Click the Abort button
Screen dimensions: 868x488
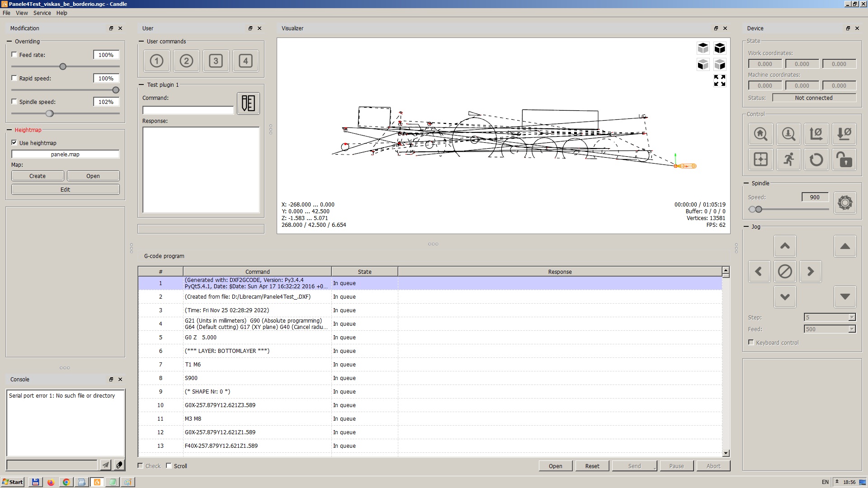coord(713,466)
